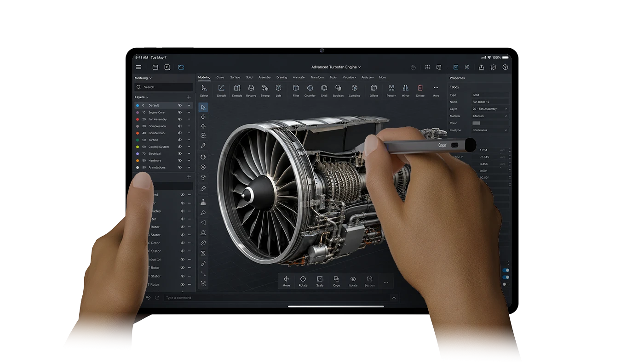
Task: Click the layers Search field
Action: 164,87
